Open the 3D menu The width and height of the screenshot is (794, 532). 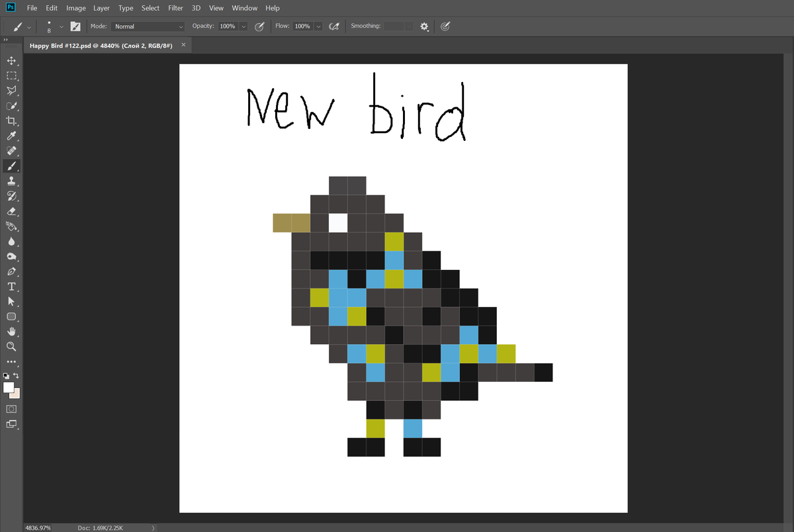(x=196, y=8)
